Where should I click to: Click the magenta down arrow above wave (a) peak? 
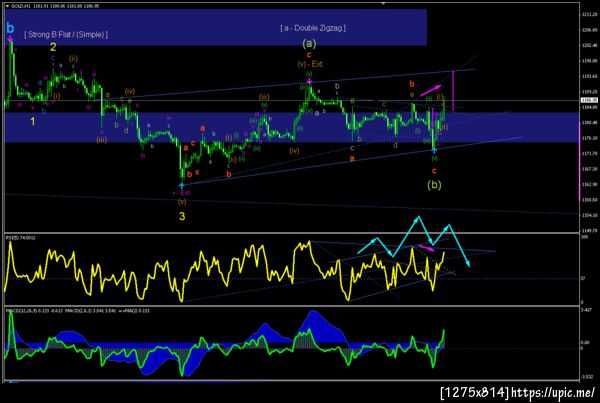click(x=309, y=81)
